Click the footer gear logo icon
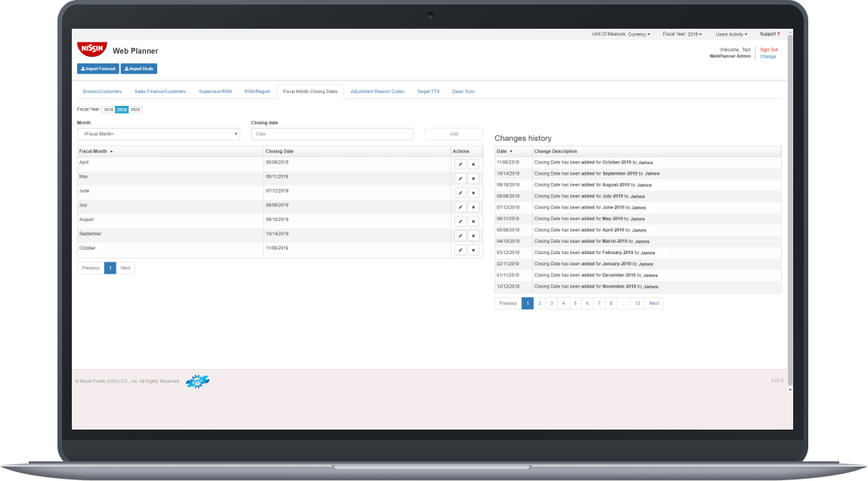 pos(197,381)
